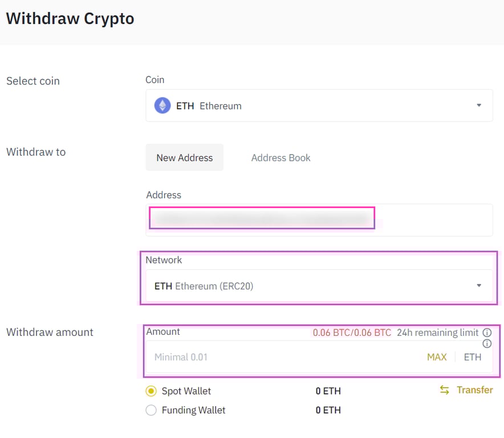The image size is (504, 438).
Task: Expand the Network dropdown showing Ethereum (ERC20)
Action: (x=319, y=286)
